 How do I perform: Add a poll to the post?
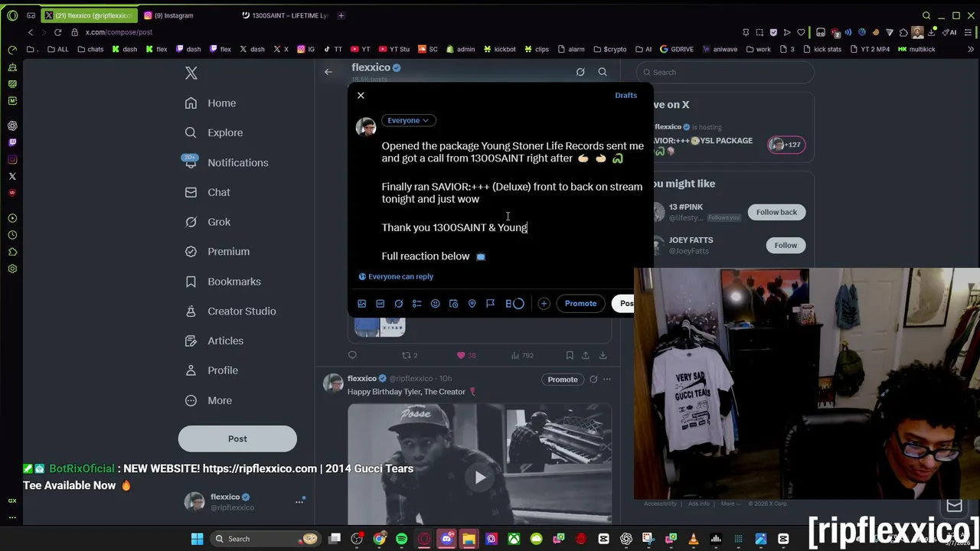pyautogui.click(x=417, y=304)
